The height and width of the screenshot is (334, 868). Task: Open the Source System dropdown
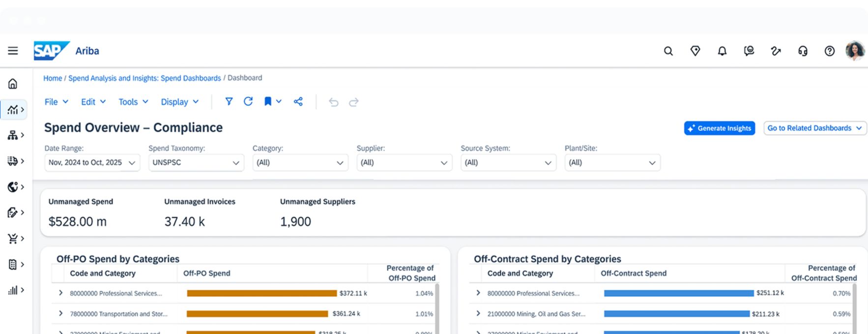click(508, 163)
